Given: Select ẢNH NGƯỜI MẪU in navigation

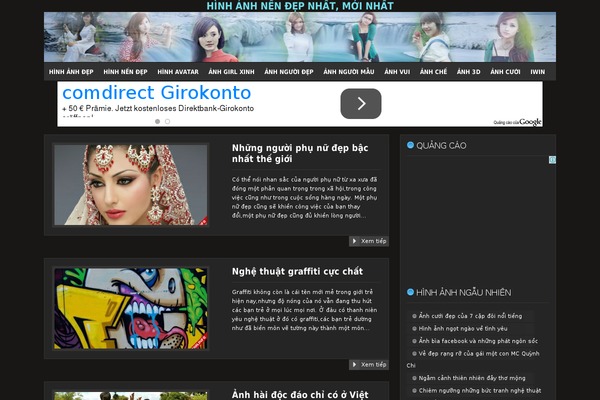Looking at the screenshot, I should pos(349,72).
